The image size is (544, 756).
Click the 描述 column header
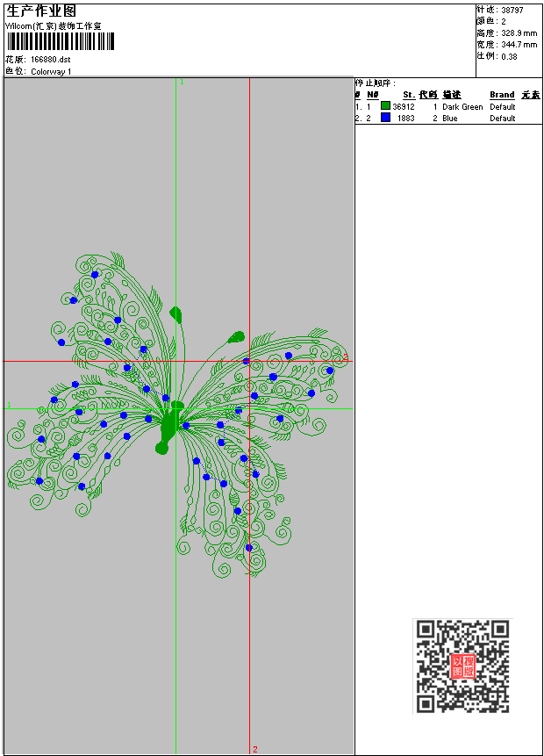coord(452,94)
